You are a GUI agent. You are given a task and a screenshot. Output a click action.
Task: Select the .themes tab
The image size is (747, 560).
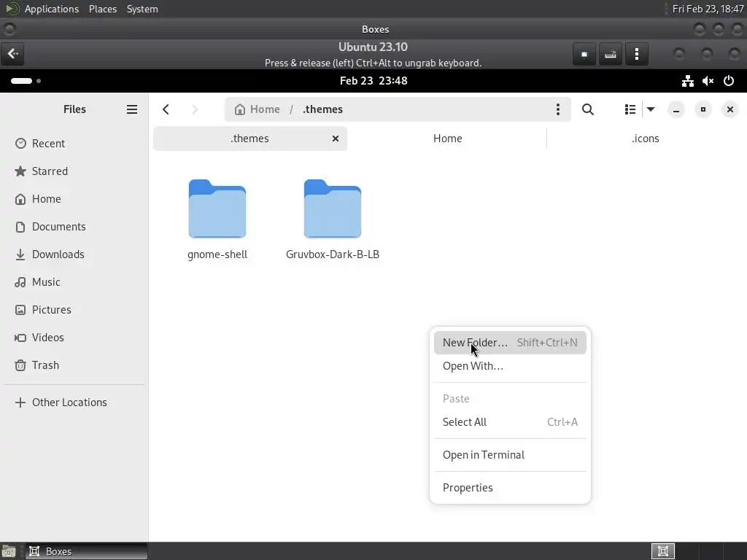(x=249, y=139)
